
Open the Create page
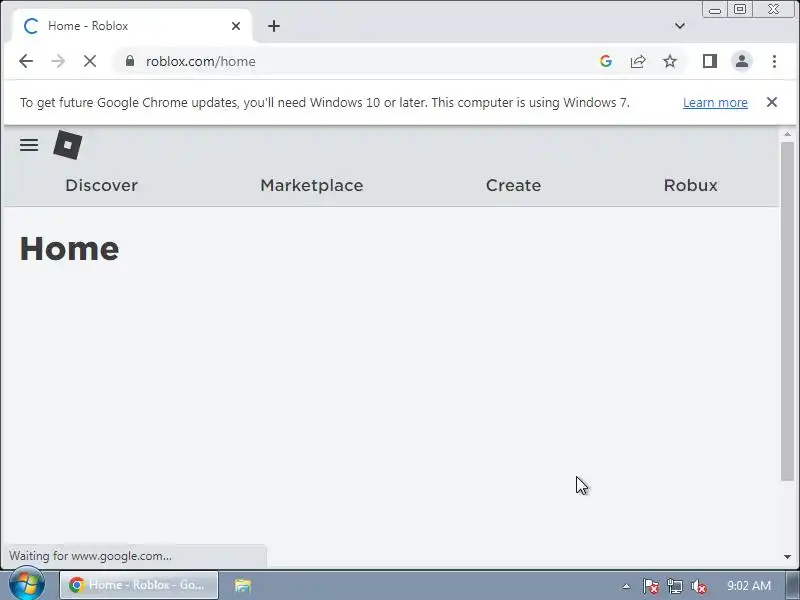point(513,185)
